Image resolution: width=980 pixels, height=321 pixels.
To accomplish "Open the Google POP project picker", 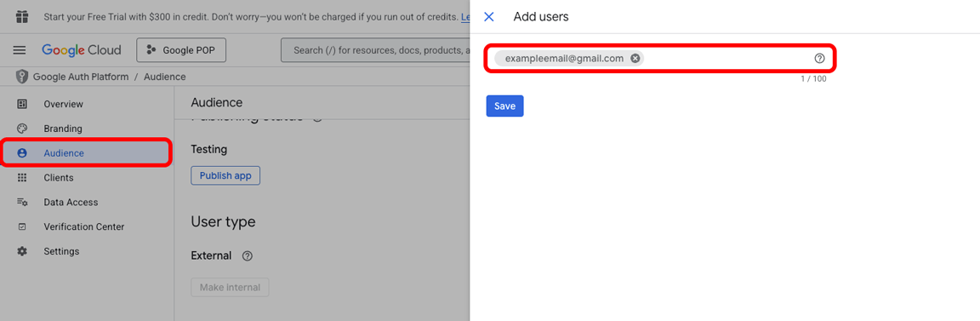I will pos(181,50).
